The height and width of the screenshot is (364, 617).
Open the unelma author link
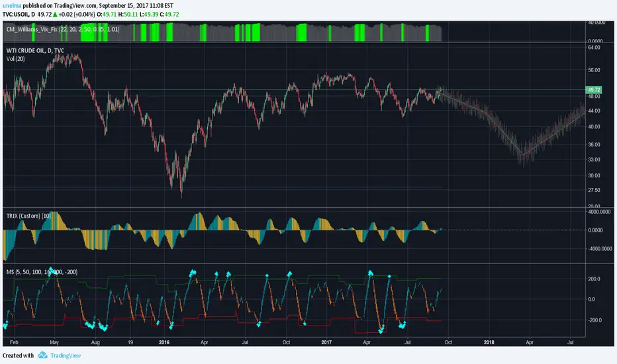tap(12, 6)
